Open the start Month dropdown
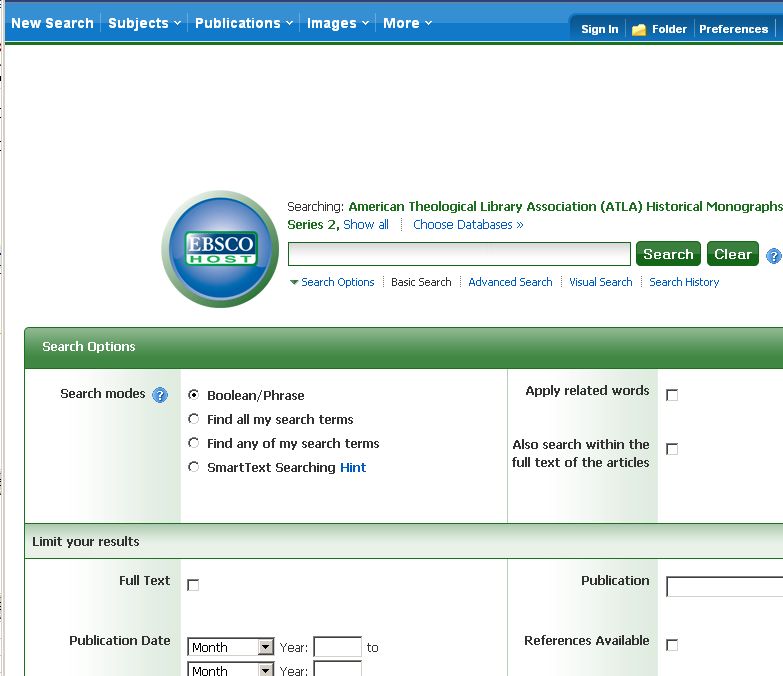 coord(231,647)
